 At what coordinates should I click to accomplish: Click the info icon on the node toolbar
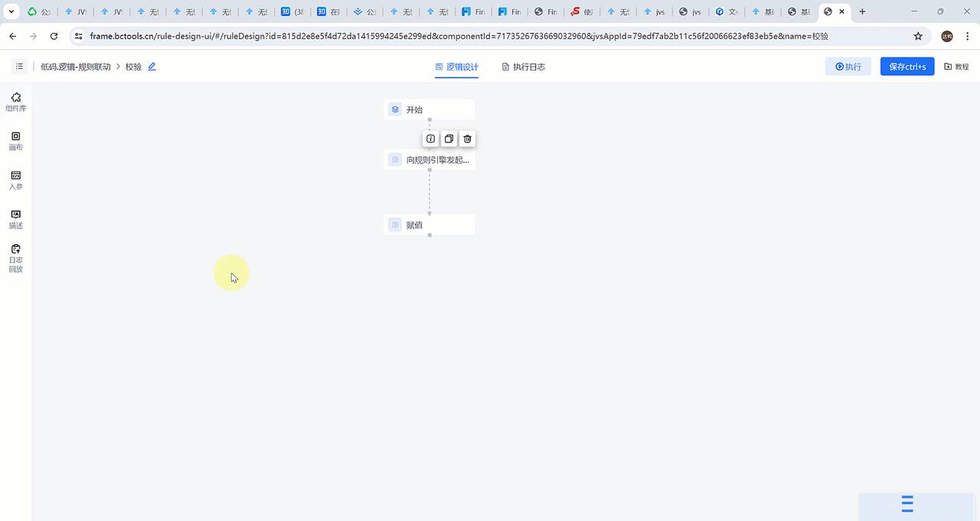430,139
